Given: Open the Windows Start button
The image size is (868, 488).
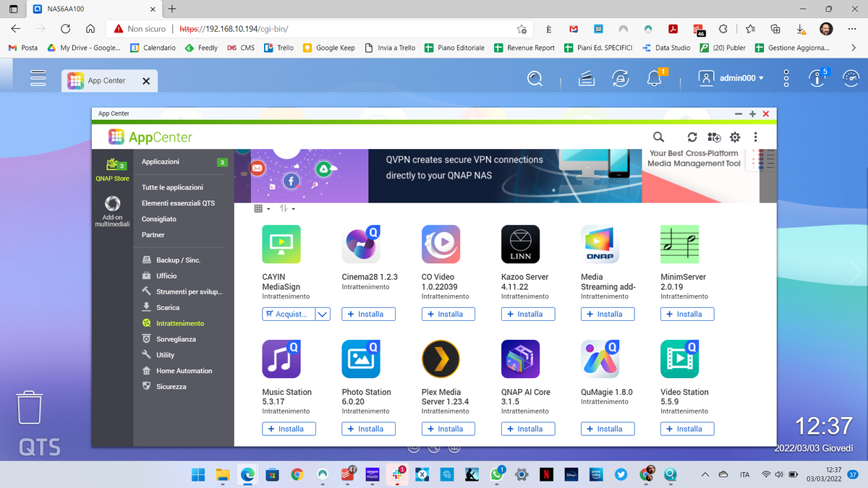Looking at the screenshot, I should click(197, 474).
